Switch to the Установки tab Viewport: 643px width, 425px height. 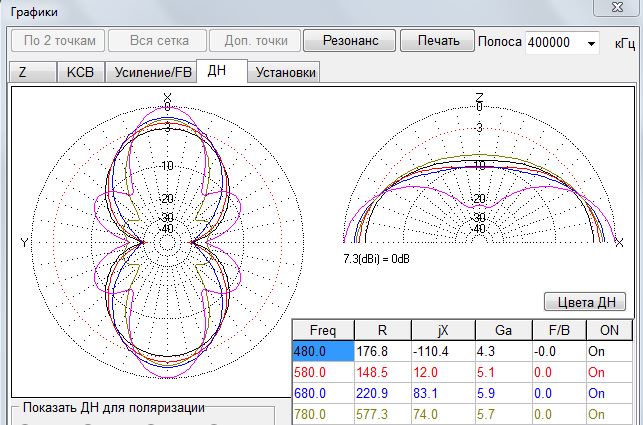coord(285,72)
